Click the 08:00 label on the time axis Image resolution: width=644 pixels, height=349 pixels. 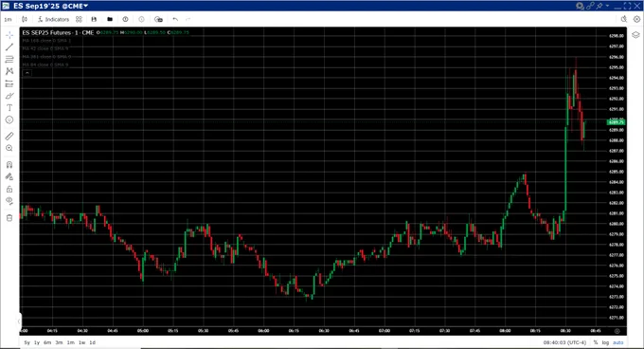[x=505, y=331]
